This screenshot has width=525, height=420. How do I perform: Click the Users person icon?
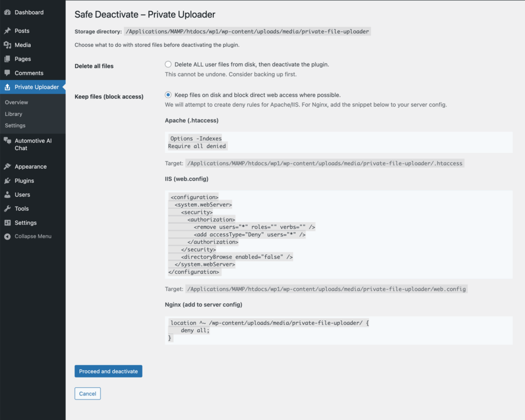[x=7, y=195]
